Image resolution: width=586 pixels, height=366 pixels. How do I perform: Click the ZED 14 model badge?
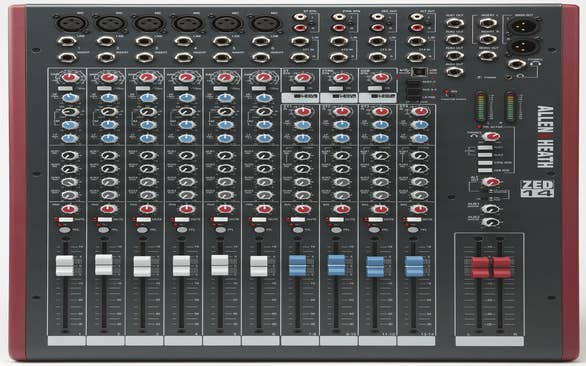click(x=537, y=189)
